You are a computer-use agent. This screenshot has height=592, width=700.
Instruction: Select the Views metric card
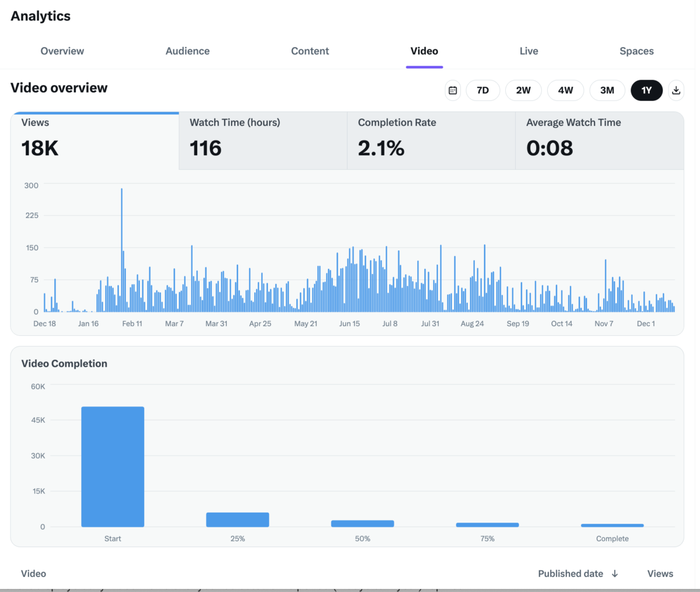pyautogui.click(x=93, y=140)
